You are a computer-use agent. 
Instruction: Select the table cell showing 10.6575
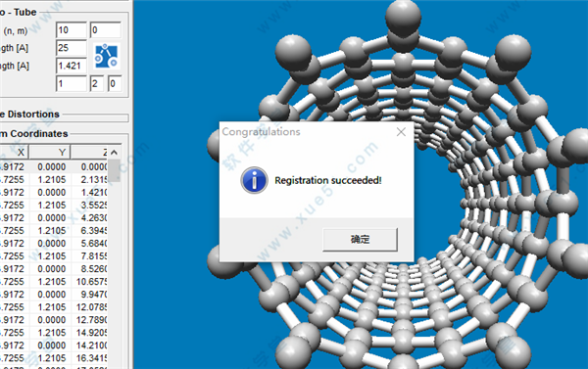click(92, 281)
